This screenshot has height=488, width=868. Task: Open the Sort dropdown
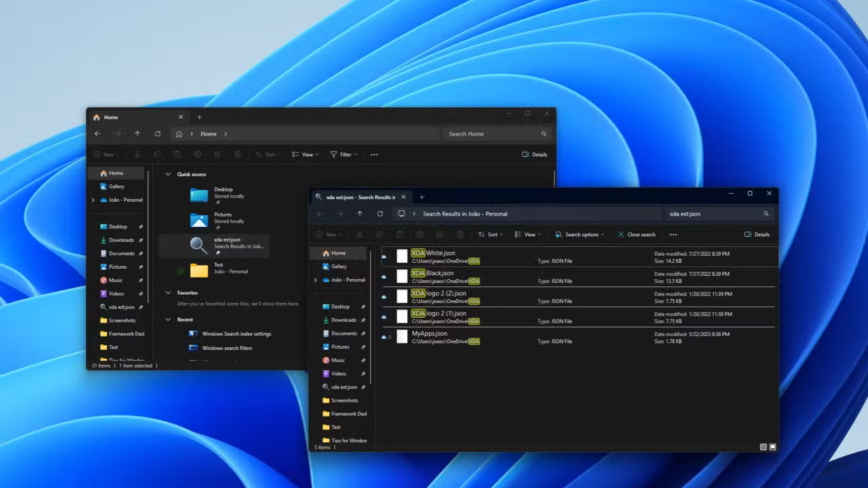[x=491, y=235]
